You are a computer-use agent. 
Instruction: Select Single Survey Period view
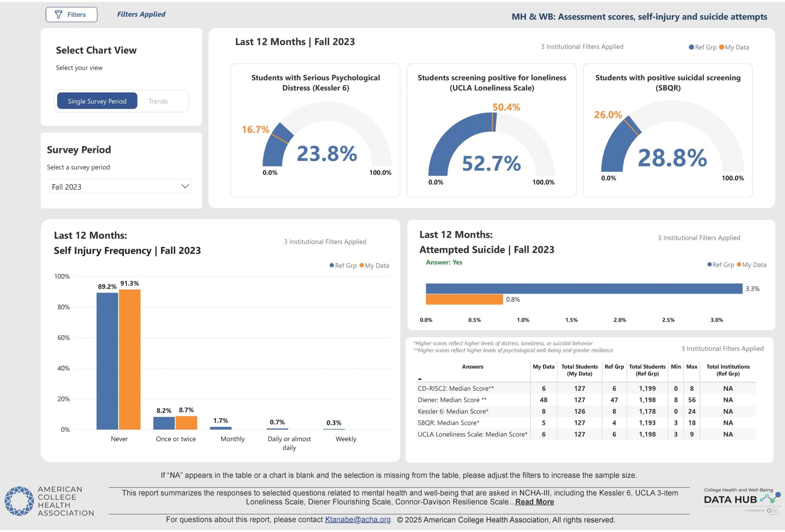pyautogui.click(x=97, y=101)
